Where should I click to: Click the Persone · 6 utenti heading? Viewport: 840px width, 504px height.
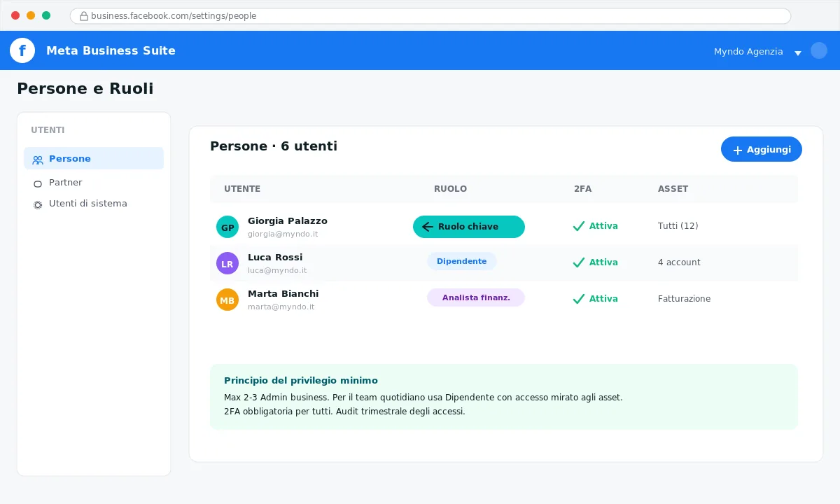point(274,146)
